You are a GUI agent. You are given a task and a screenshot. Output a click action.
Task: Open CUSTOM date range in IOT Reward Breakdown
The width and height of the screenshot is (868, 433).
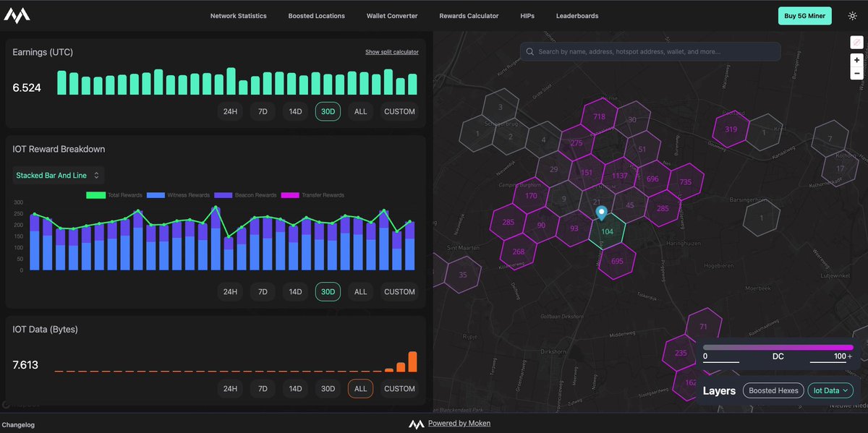coord(399,292)
